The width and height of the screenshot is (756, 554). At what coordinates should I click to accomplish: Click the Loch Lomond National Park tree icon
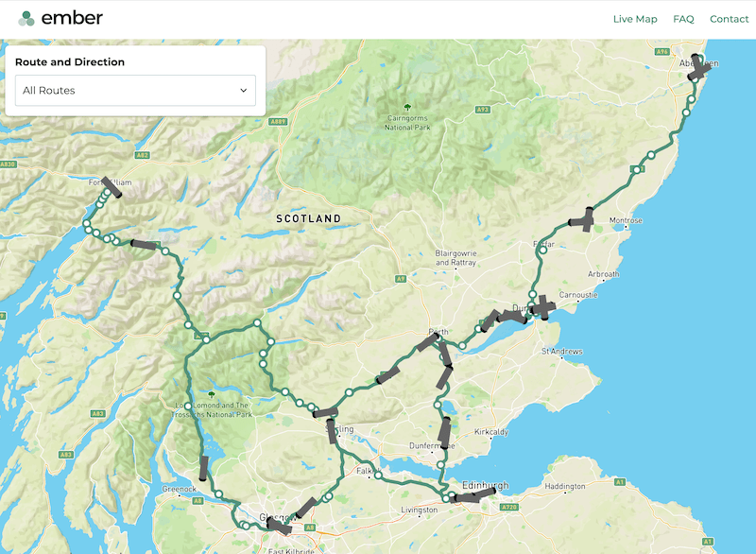click(211, 393)
